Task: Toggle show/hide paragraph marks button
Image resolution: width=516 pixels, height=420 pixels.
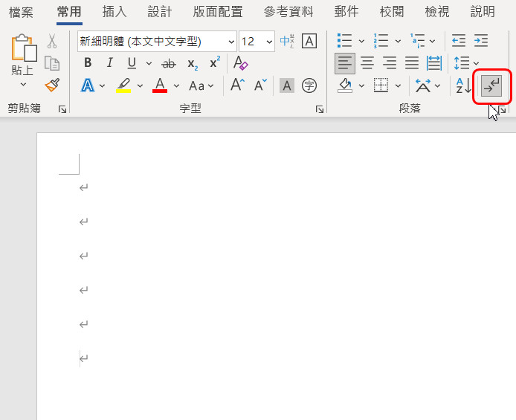Action: click(x=491, y=86)
